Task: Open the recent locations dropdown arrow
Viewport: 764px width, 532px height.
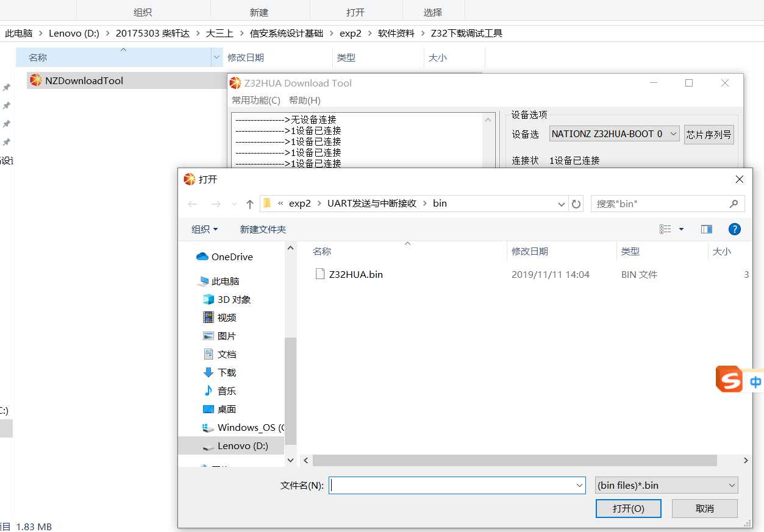Action: click(234, 204)
